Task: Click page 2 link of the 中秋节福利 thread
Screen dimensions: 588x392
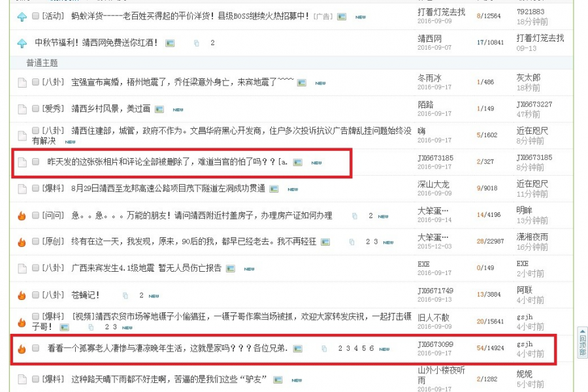Action: [x=211, y=42]
